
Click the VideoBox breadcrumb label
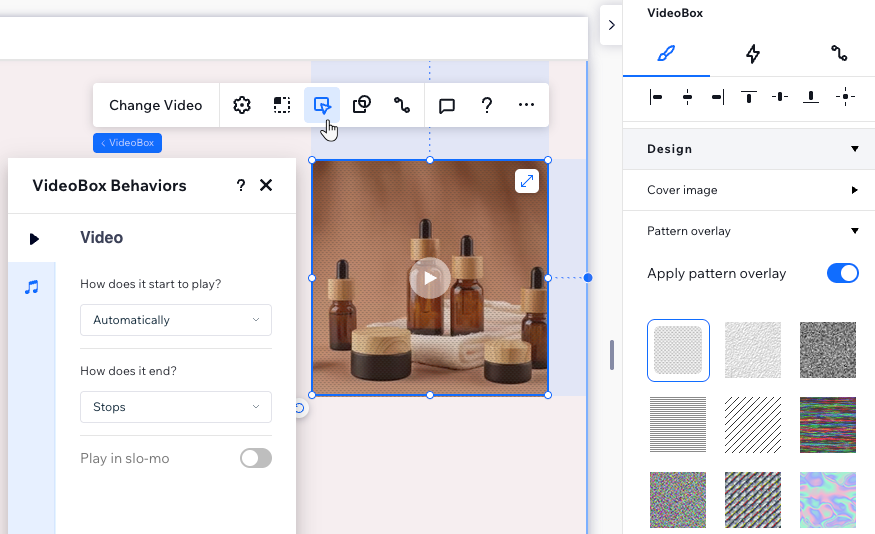click(127, 143)
